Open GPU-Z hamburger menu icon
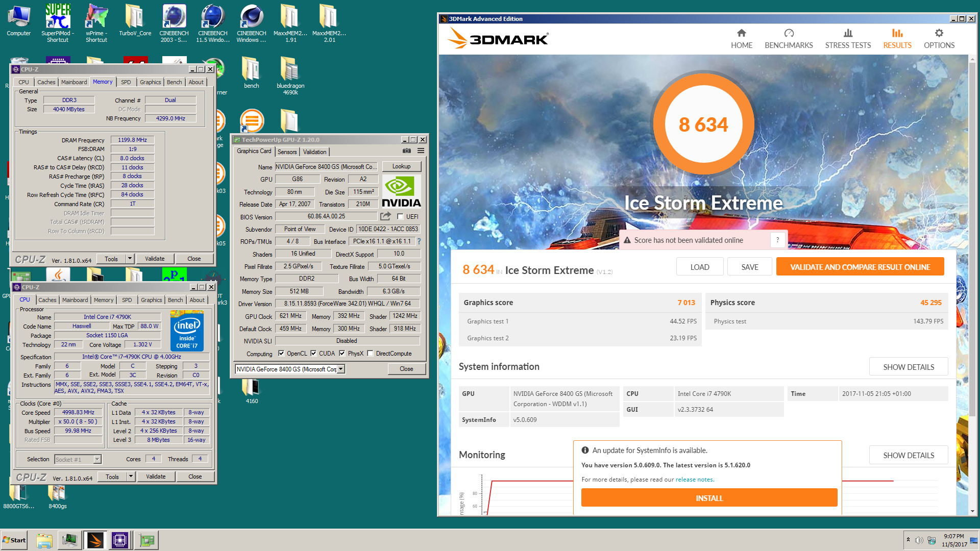The image size is (980, 551). click(421, 151)
